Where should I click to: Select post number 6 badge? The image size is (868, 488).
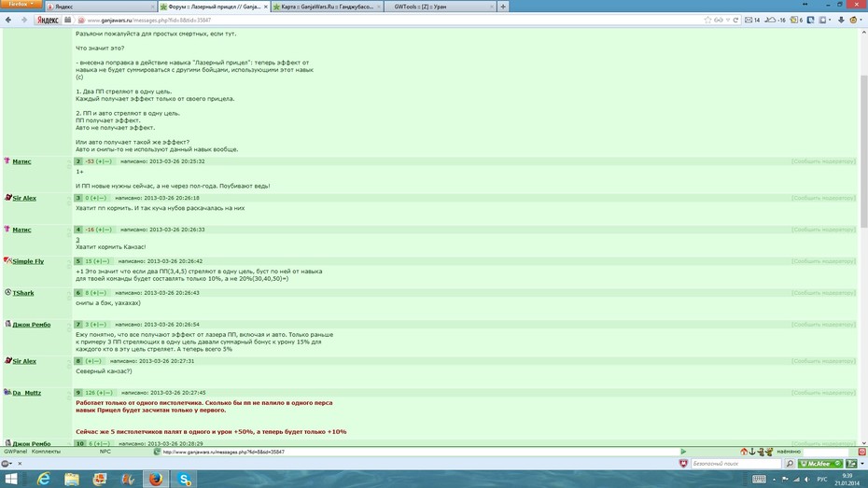click(78, 293)
